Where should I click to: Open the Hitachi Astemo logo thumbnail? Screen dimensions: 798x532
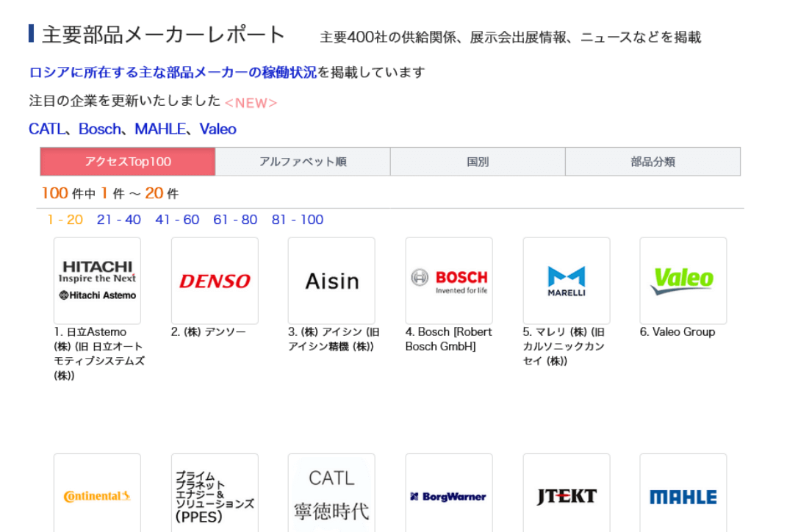tap(97, 281)
